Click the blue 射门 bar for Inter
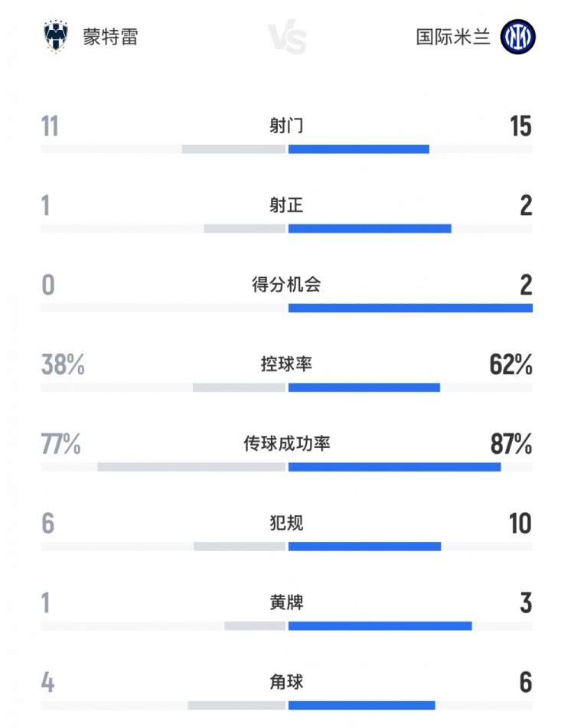Viewport: 574px width, 728px height. click(358, 149)
